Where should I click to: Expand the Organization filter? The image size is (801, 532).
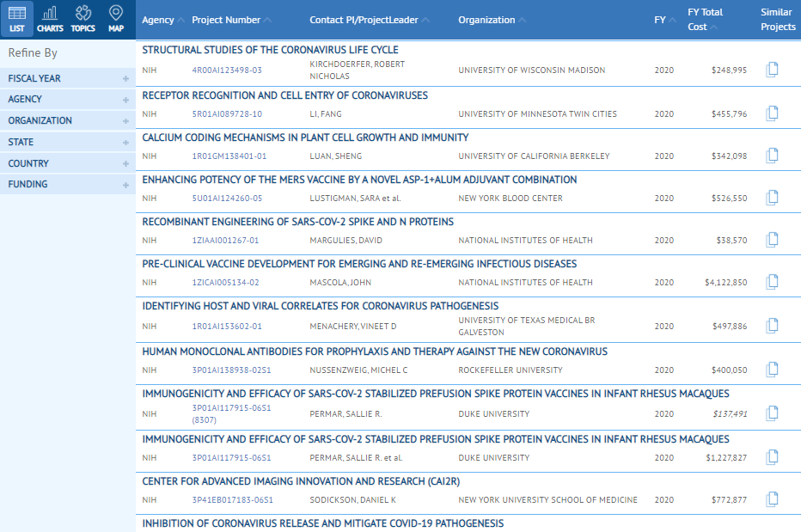coord(67,120)
